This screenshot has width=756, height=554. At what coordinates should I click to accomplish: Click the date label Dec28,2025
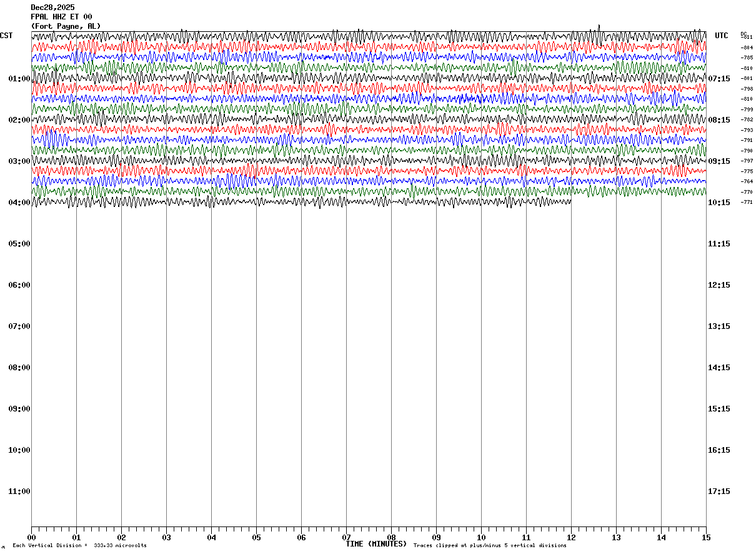pyautogui.click(x=52, y=8)
